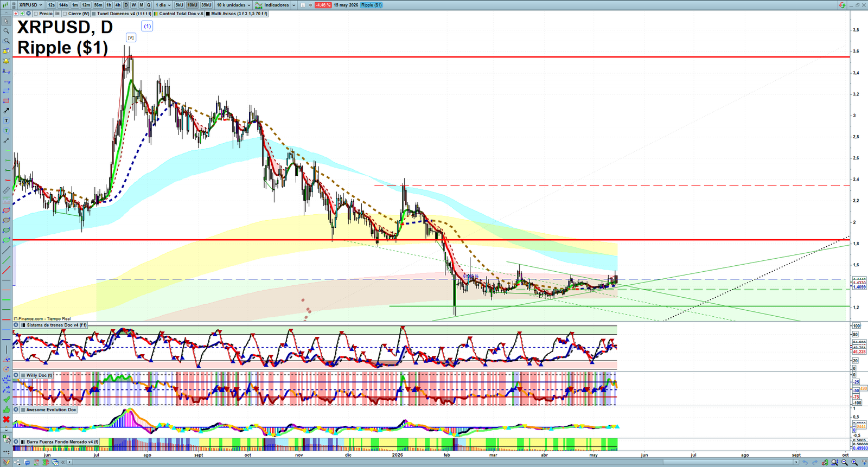Click the share icon in the bottom-left toolbar
The height and width of the screenshot is (467, 868).
17,462
